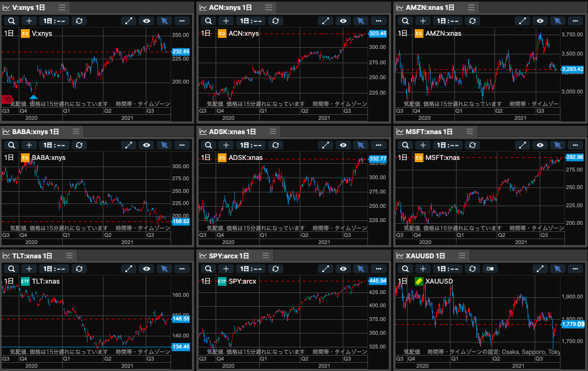Viewport: 588px width, 371px height.
Task: Click the three-dot button in AMZN:xnas toolbar
Action: (575, 21)
